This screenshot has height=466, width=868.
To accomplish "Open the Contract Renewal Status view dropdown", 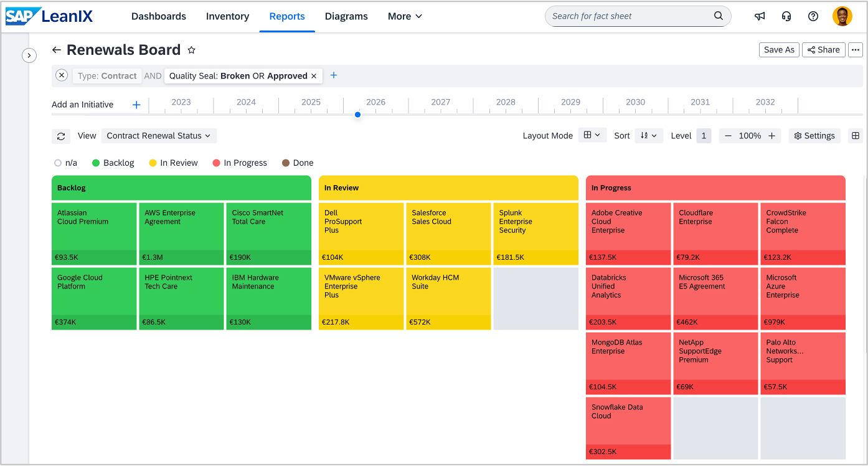I will pos(159,136).
